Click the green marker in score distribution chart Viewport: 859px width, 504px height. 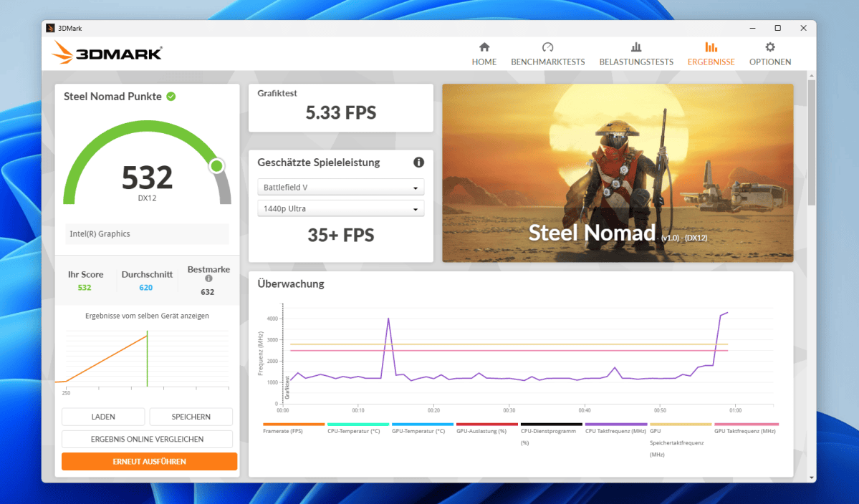148,359
